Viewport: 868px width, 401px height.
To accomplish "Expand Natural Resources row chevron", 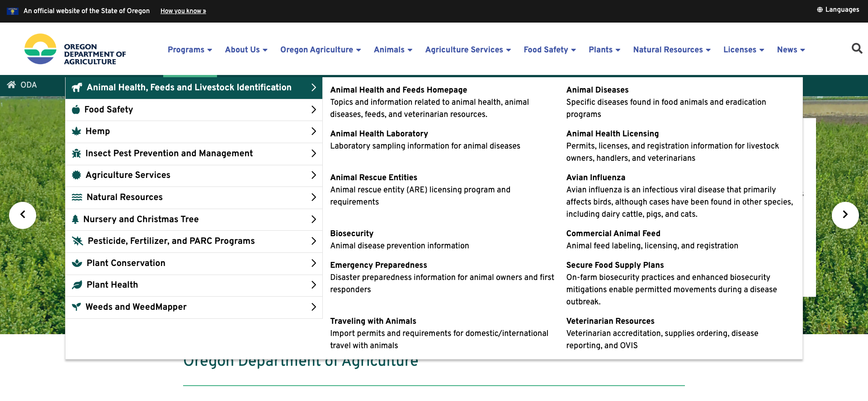I will (x=313, y=197).
